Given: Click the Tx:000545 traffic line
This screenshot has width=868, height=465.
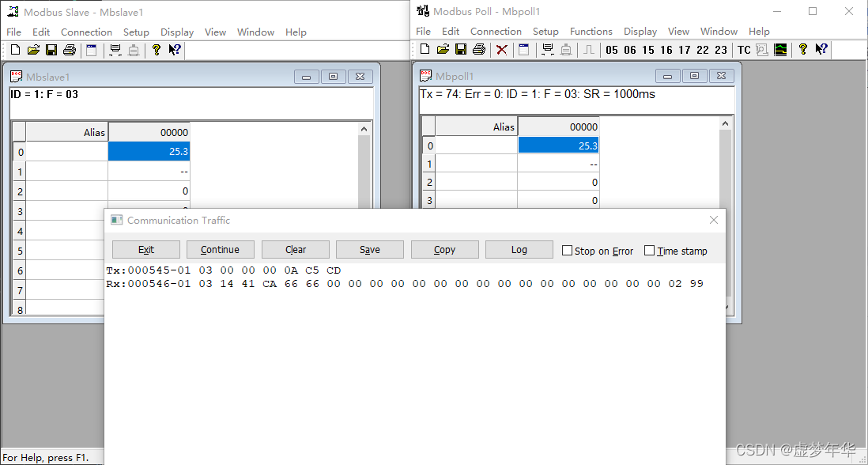Looking at the screenshot, I should [x=224, y=270].
